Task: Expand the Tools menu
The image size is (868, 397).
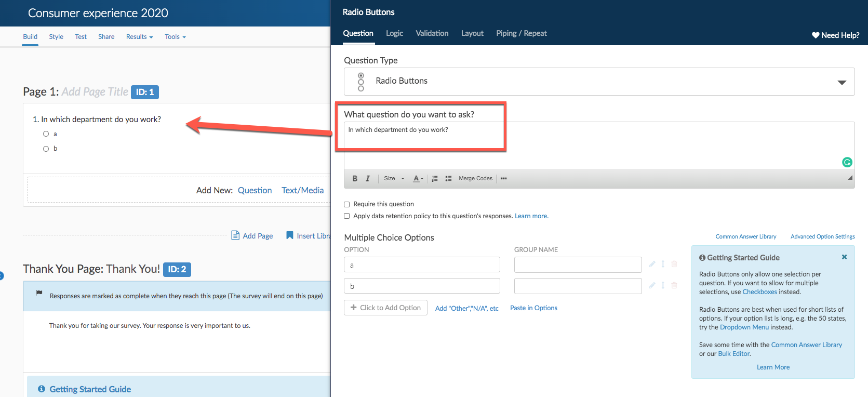Action: click(175, 37)
